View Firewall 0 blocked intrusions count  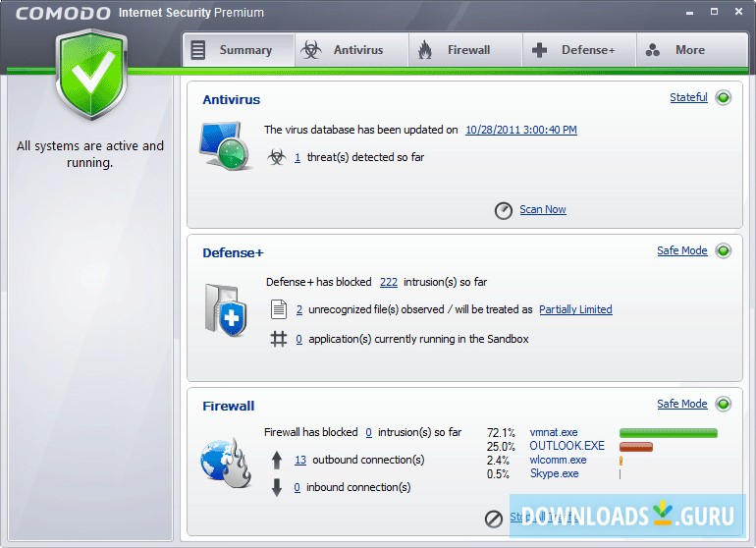coord(369,432)
